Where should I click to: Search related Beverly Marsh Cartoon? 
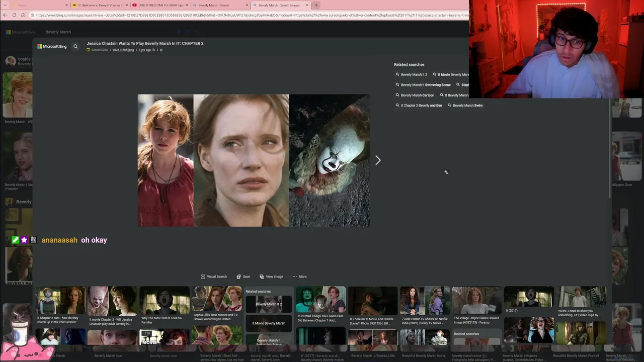(415, 95)
